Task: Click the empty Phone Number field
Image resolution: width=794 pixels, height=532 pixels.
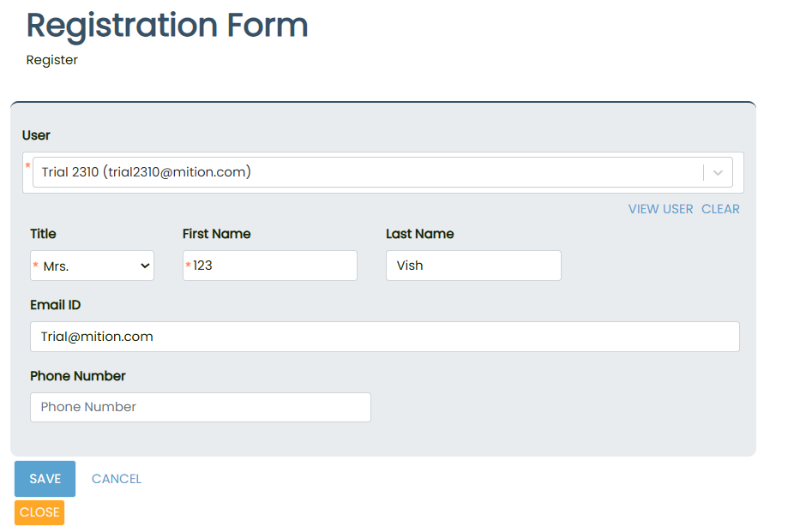Action: [201, 407]
